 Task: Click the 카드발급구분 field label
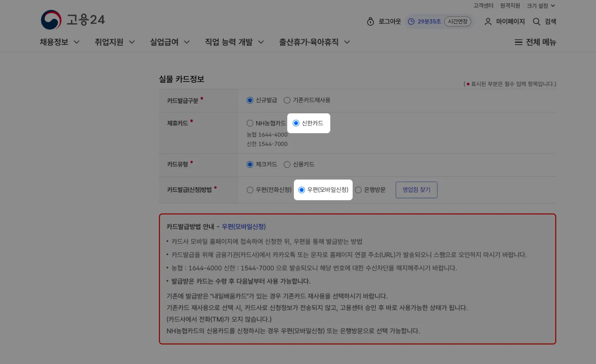(x=183, y=101)
